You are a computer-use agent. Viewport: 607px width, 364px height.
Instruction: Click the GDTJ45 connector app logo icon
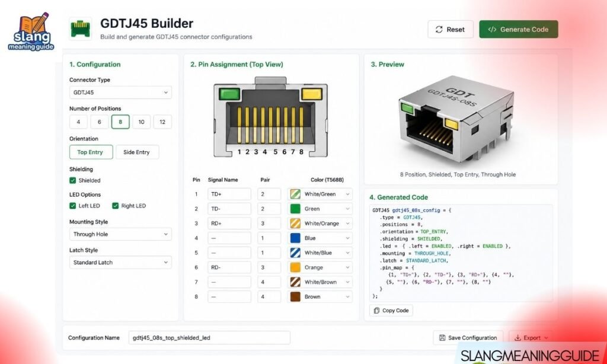[x=80, y=29]
